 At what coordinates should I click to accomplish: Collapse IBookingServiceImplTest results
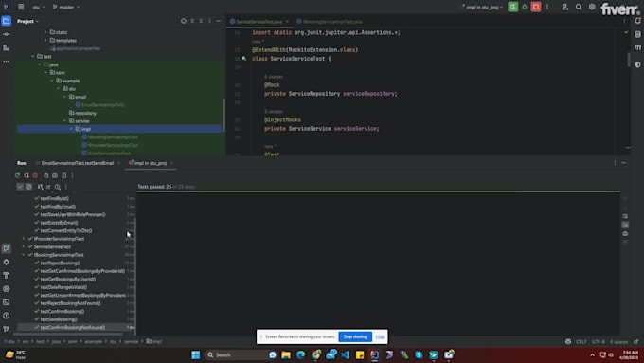pyautogui.click(x=24, y=255)
